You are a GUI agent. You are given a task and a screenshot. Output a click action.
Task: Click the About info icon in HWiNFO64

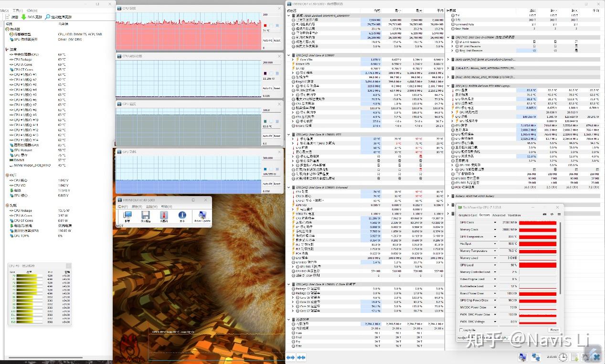pos(182,215)
